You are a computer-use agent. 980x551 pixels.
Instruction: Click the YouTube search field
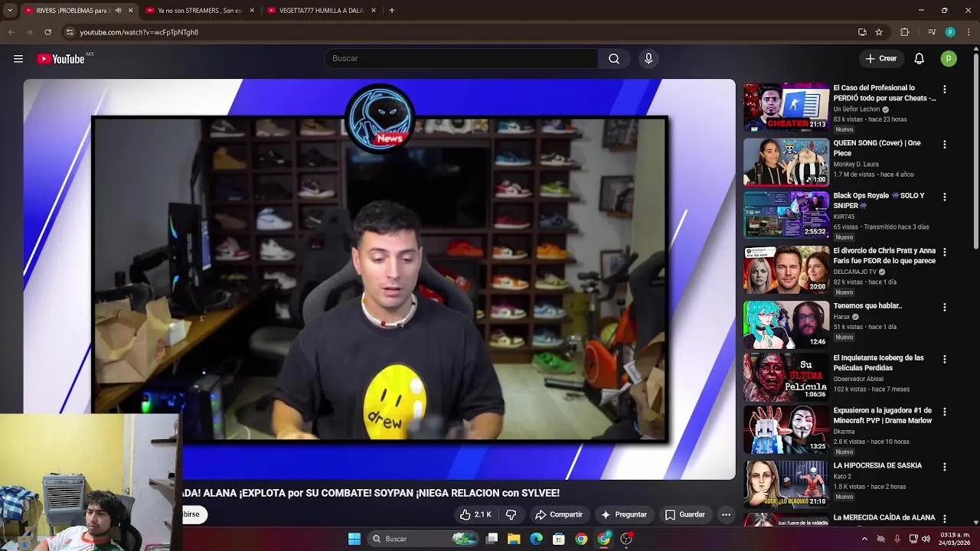461,58
